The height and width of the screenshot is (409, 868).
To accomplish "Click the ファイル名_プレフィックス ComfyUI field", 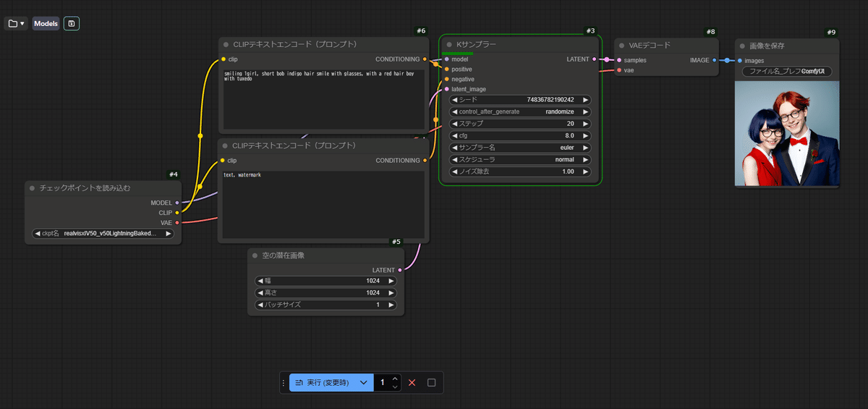I will tap(788, 72).
